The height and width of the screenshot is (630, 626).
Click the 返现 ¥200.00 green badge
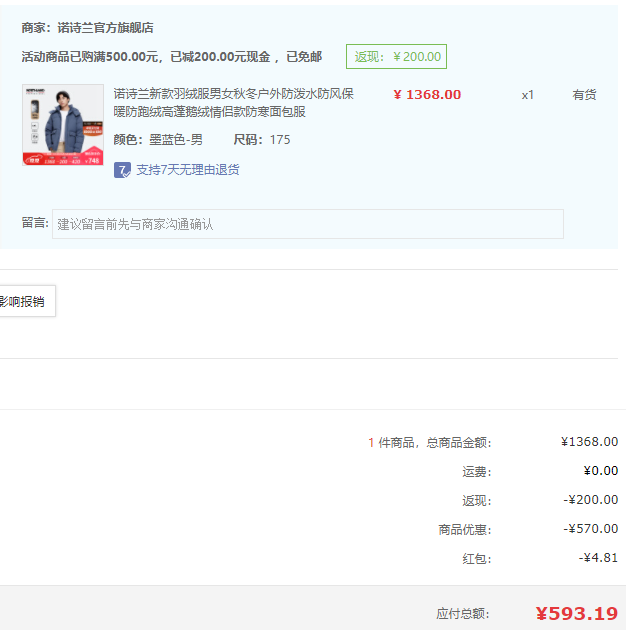(x=396, y=57)
